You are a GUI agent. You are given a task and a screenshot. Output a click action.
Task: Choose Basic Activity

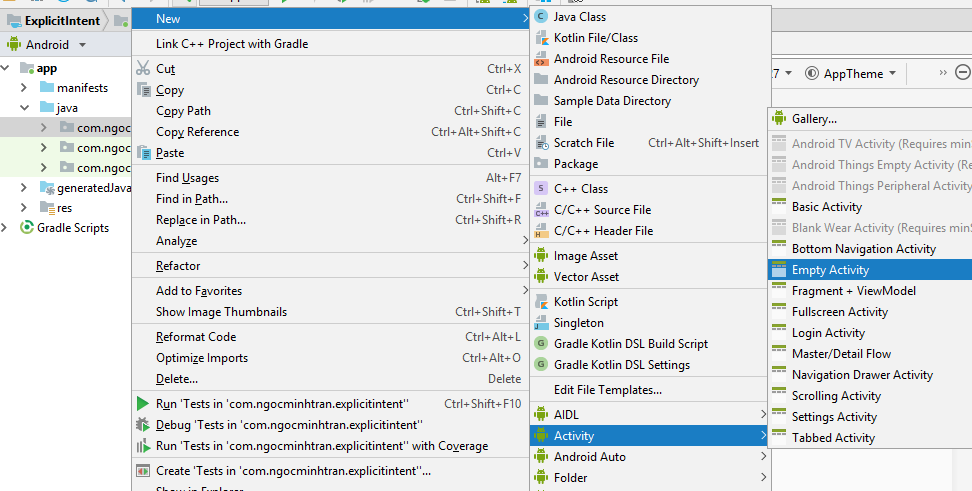(x=870, y=206)
